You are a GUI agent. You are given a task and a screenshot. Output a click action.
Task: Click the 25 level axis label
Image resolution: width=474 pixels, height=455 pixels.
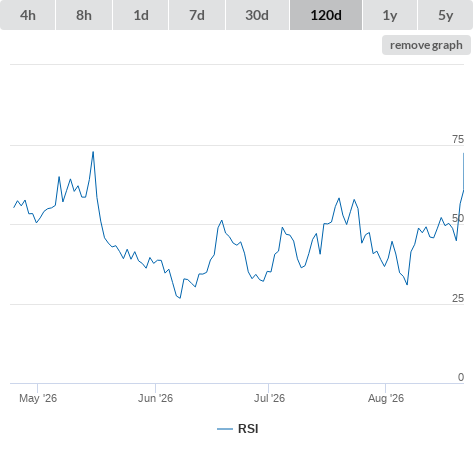tap(458, 298)
